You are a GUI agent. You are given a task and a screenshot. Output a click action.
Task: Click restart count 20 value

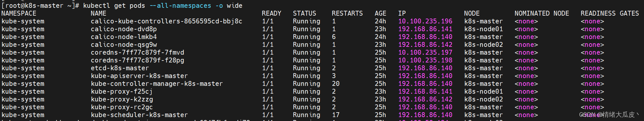click(x=336, y=84)
